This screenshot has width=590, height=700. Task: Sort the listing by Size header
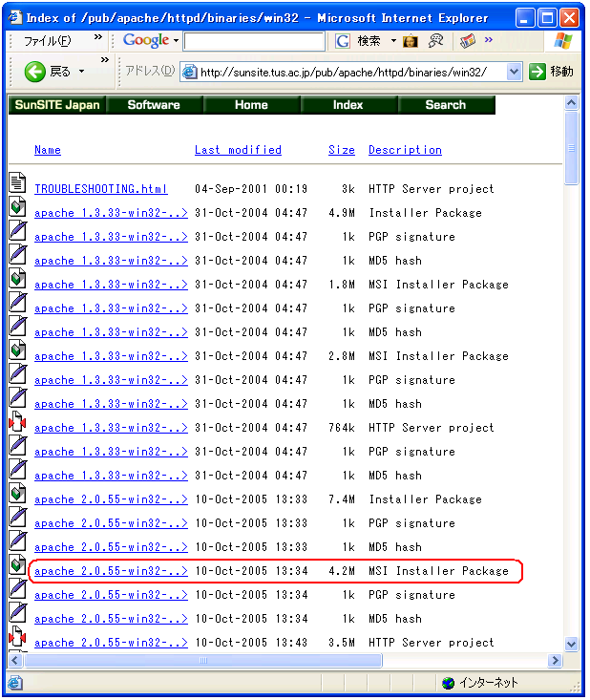(341, 150)
